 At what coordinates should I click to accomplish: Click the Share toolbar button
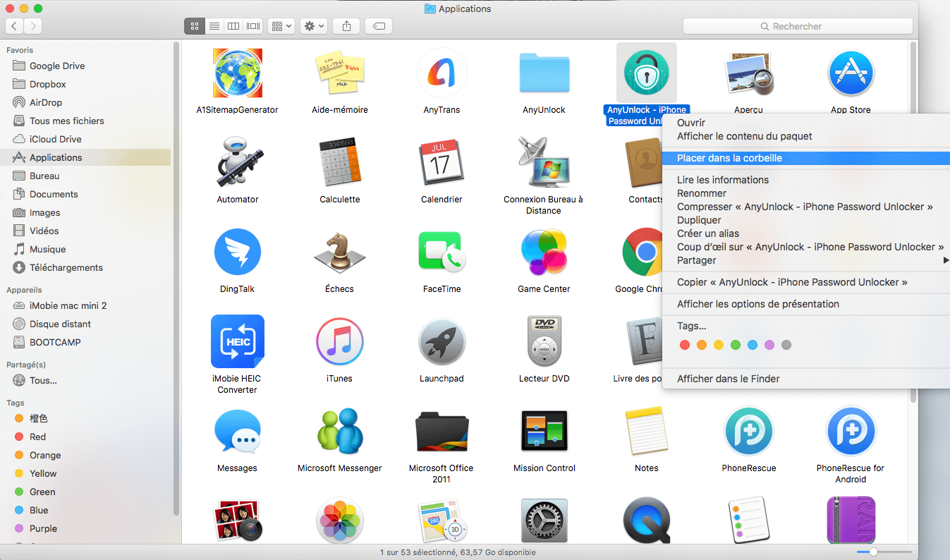[346, 26]
